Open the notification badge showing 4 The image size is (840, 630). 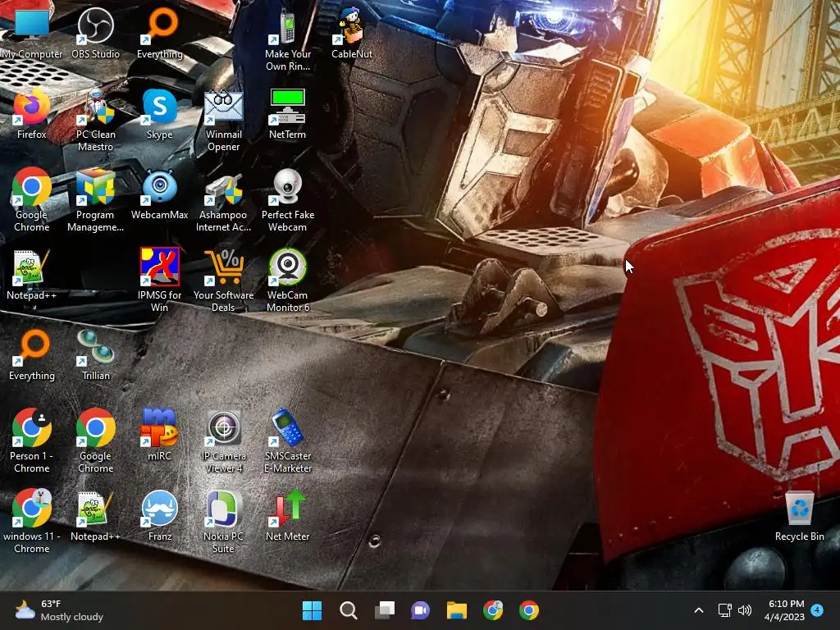coord(817,609)
